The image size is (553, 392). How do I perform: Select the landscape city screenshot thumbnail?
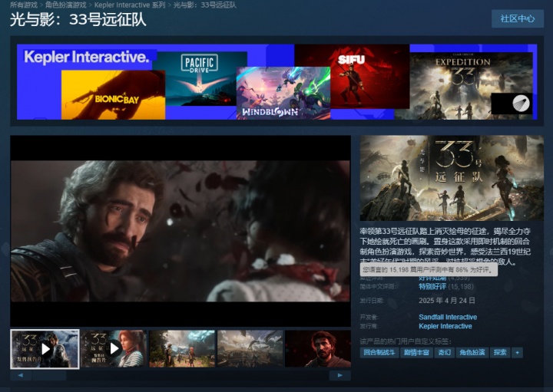pyautogui.click(x=250, y=349)
